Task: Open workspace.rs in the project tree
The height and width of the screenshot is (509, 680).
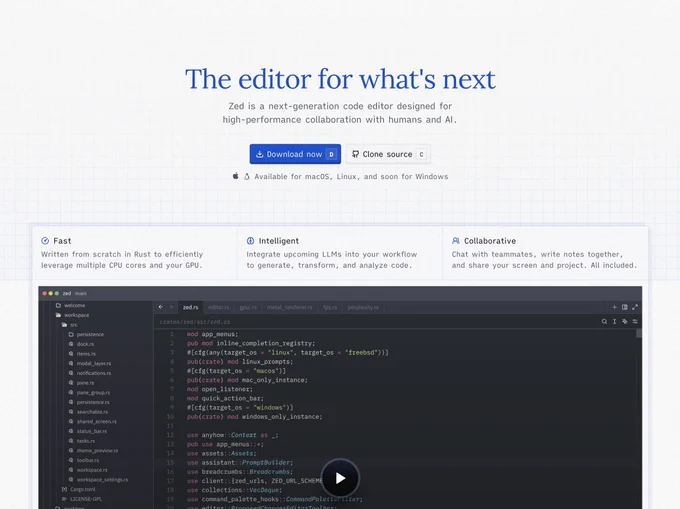Action: click(x=92, y=470)
